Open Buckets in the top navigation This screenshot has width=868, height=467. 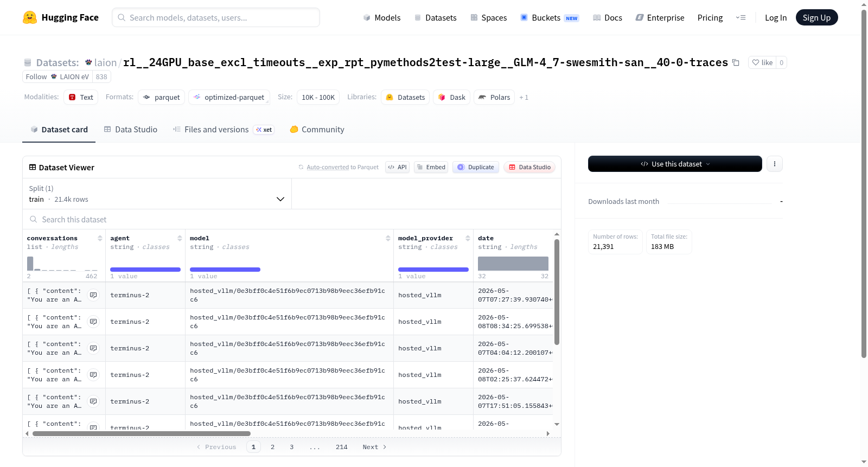pyautogui.click(x=550, y=18)
